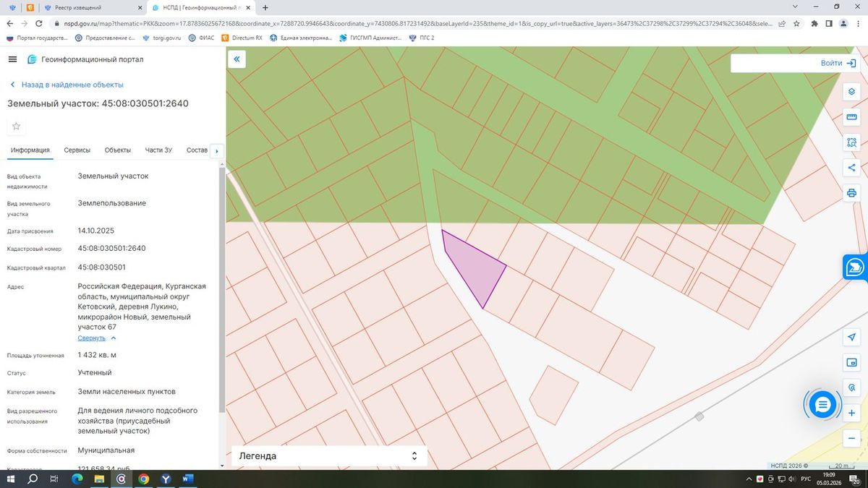The image size is (868, 488).
Task: Click the Земли населенных пунктов value
Action: point(127,391)
